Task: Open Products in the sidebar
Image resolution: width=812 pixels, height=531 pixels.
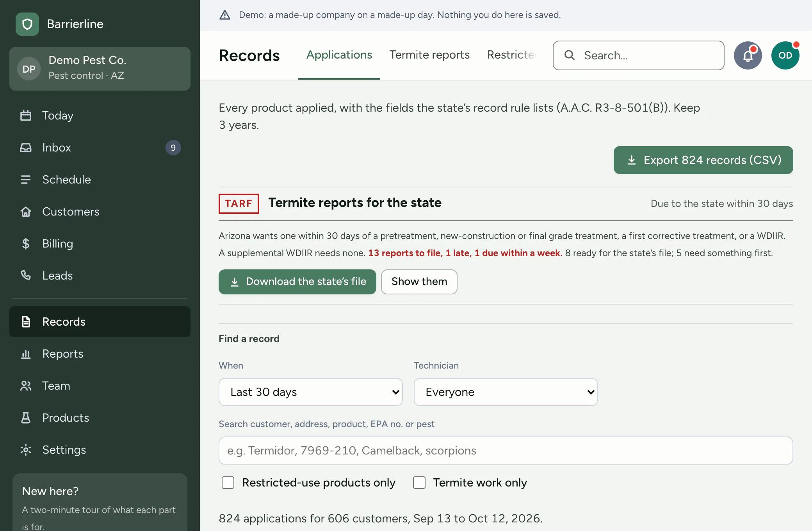Action: coord(100,418)
